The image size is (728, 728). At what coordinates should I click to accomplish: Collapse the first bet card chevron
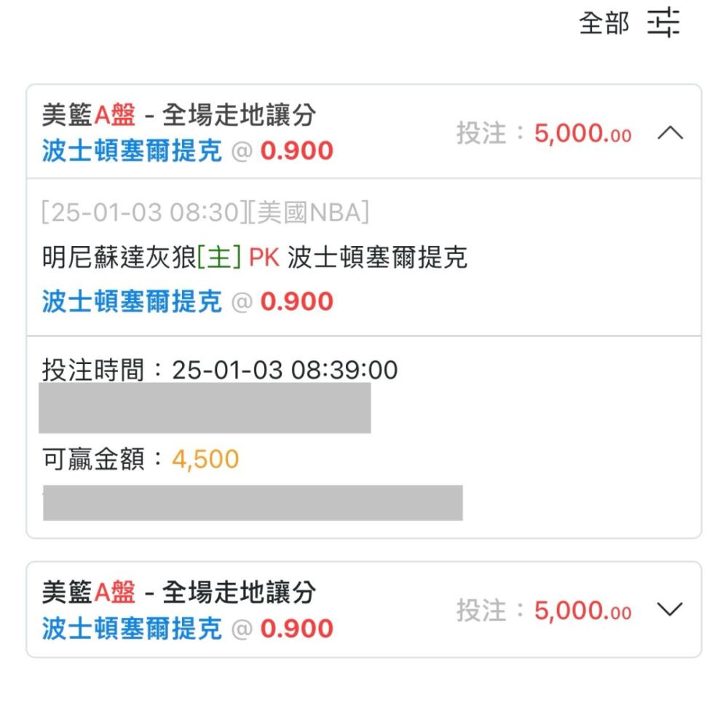pyautogui.click(x=670, y=133)
